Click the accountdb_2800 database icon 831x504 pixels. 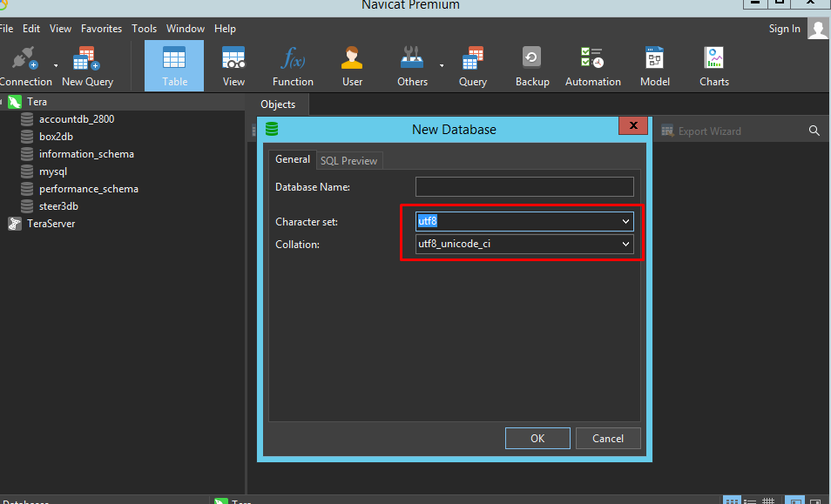(27, 119)
